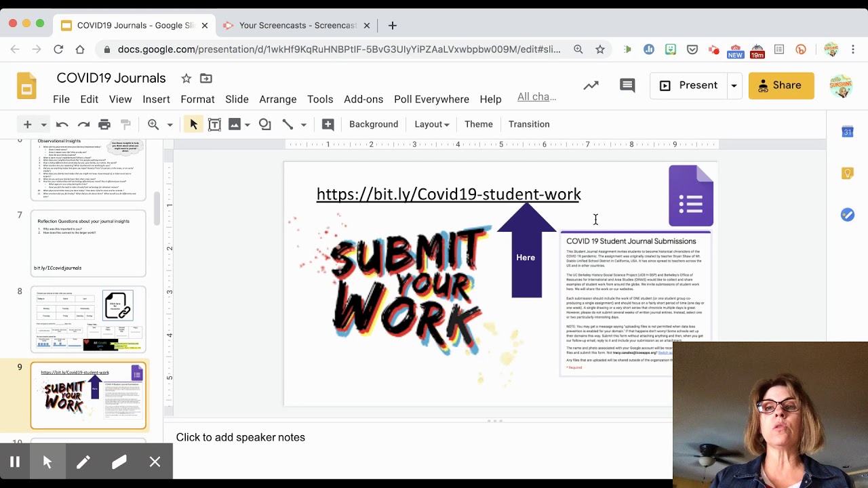Viewport: 868px width, 488px height.
Task: Expand the image insert dropdown arrow
Action: point(248,125)
